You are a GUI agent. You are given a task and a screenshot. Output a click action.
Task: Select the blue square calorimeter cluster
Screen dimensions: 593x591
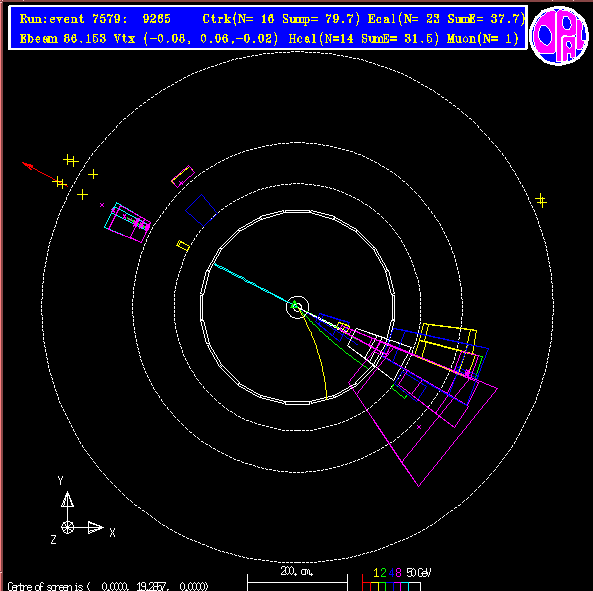click(x=201, y=210)
